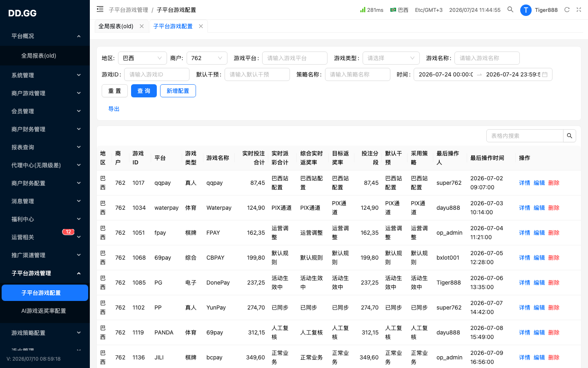Viewport: 588px width, 368px height.
Task: Click the 查询 button
Action: (x=144, y=91)
